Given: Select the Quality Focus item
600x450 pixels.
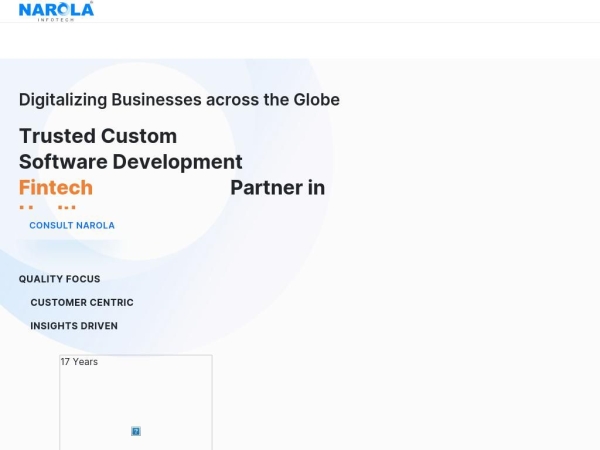Looking at the screenshot, I should coord(60,279).
